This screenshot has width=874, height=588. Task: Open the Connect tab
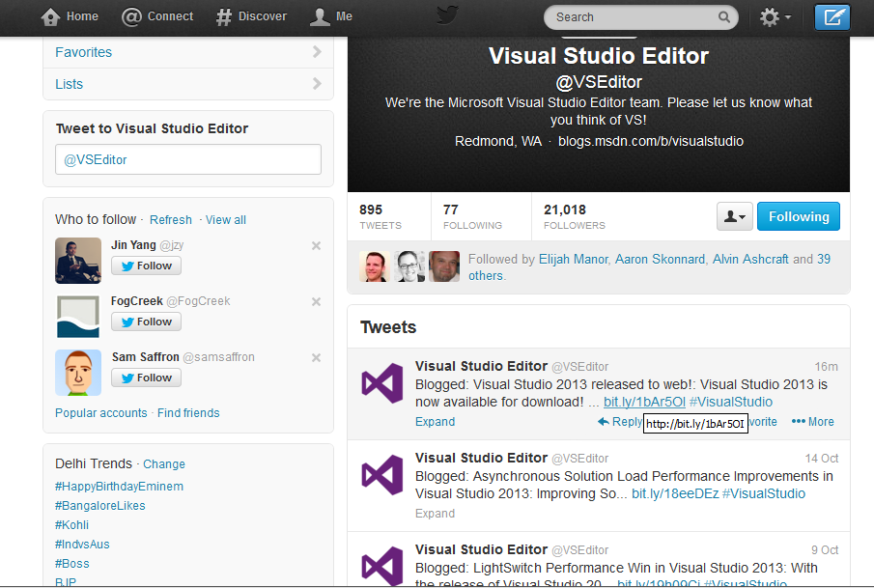tap(157, 16)
